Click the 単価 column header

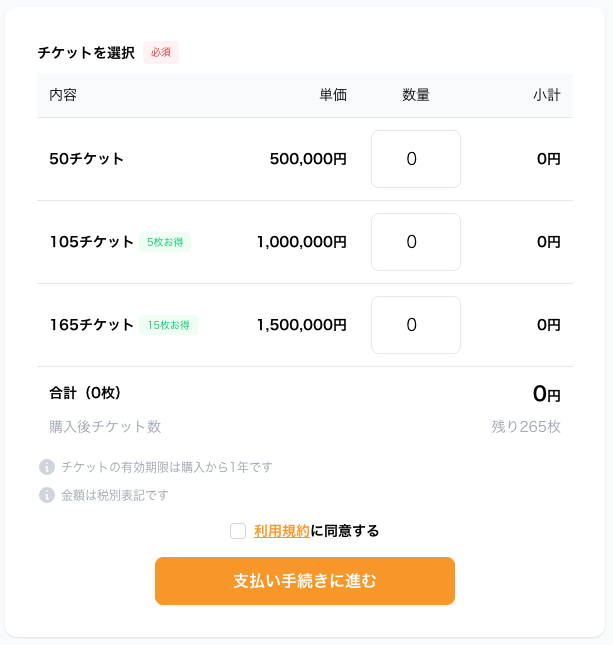point(332,96)
